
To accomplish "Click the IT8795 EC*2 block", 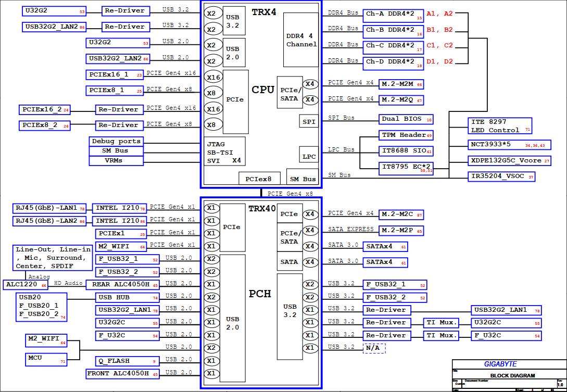I will [x=407, y=168].
